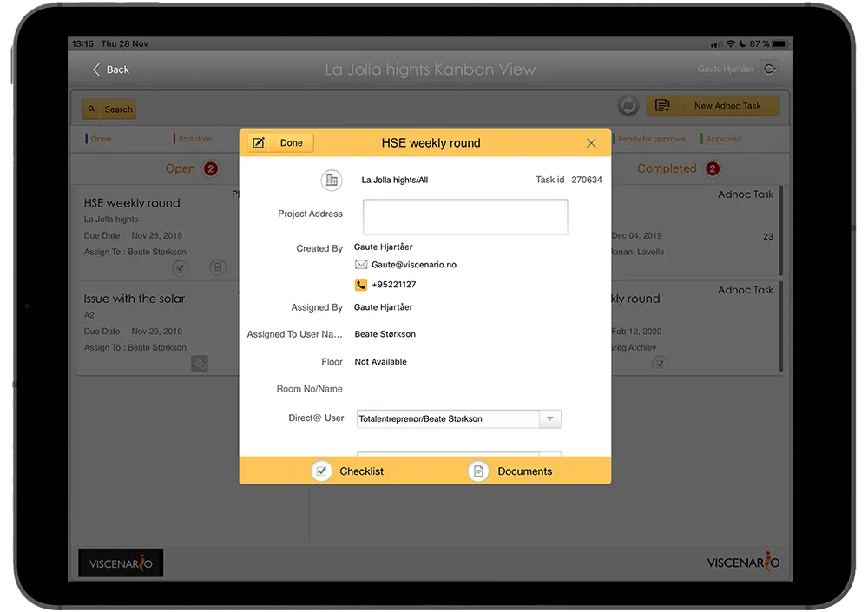Image resolution: width=868 pixels, height=612 pixels.
Task: Open the Issue with the solar card
Action: point(158,329)
